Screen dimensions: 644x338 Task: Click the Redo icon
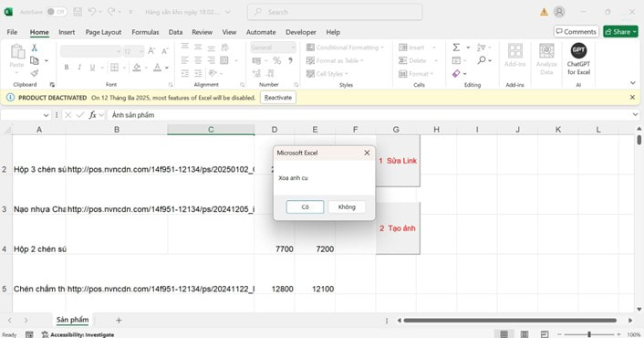111,12
